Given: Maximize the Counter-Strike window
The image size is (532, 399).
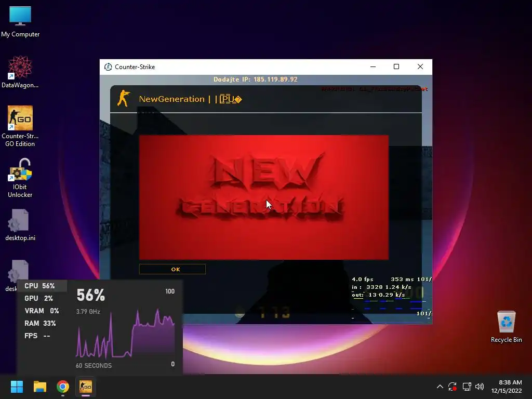Looking at the screenshot, I should pos(396,67).
